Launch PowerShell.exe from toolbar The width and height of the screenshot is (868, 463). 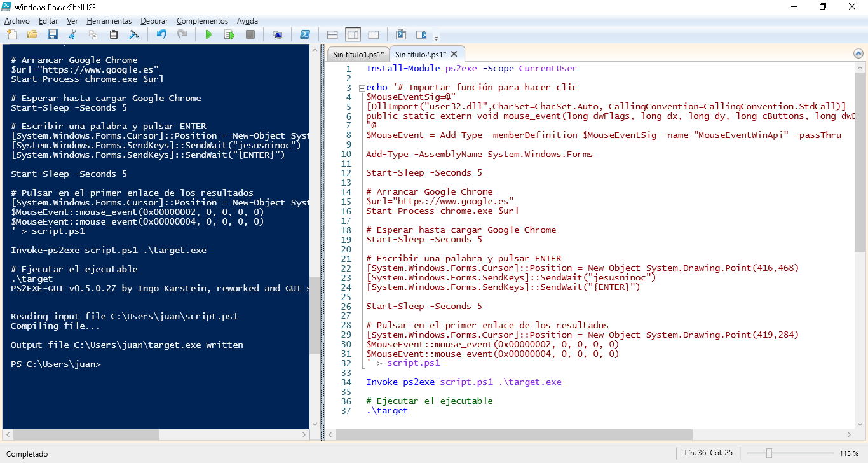point(305,34)
